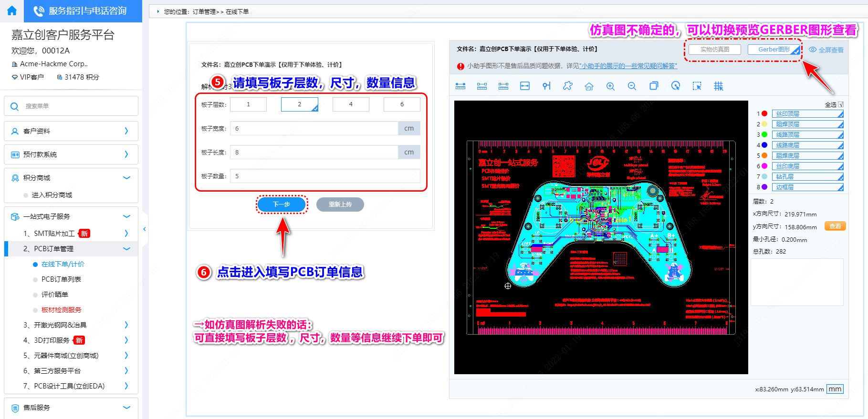The width and height of the screenshot is (868, 419).
Task: Select the hole diameter measure tool
Action: pos(546,86)
